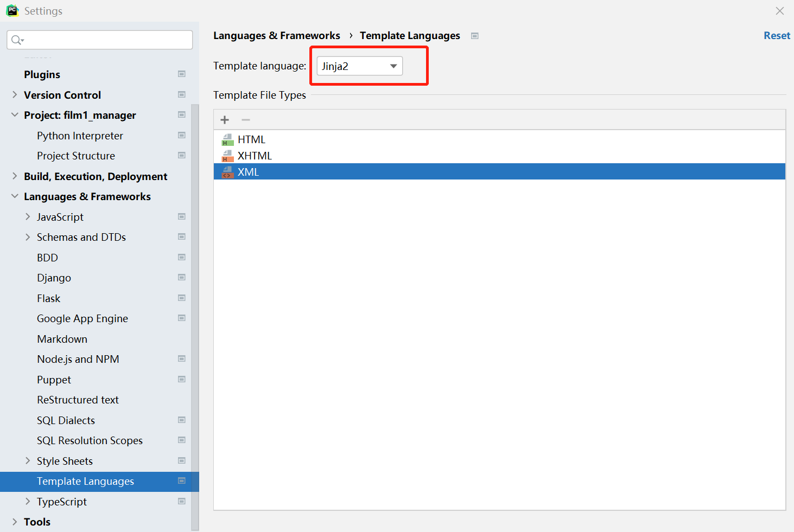Expand the Tools section
This screenshot has width=794, height=532.
(15, 522)
